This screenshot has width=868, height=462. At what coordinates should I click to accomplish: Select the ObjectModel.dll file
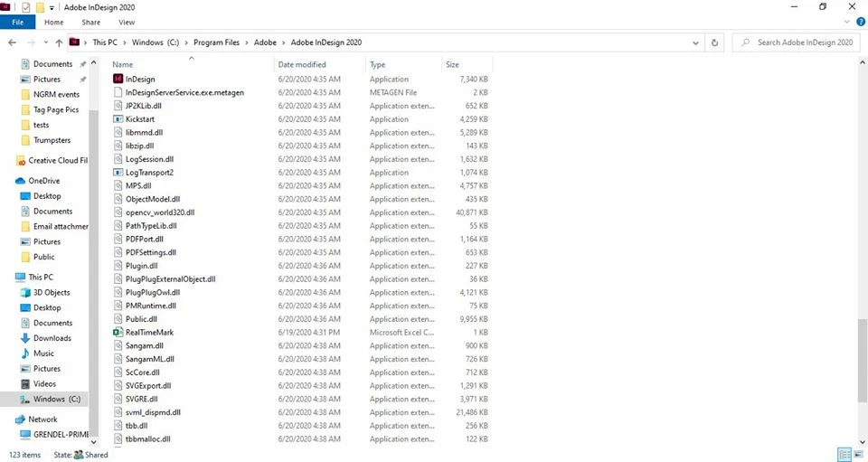coord(153,199)
